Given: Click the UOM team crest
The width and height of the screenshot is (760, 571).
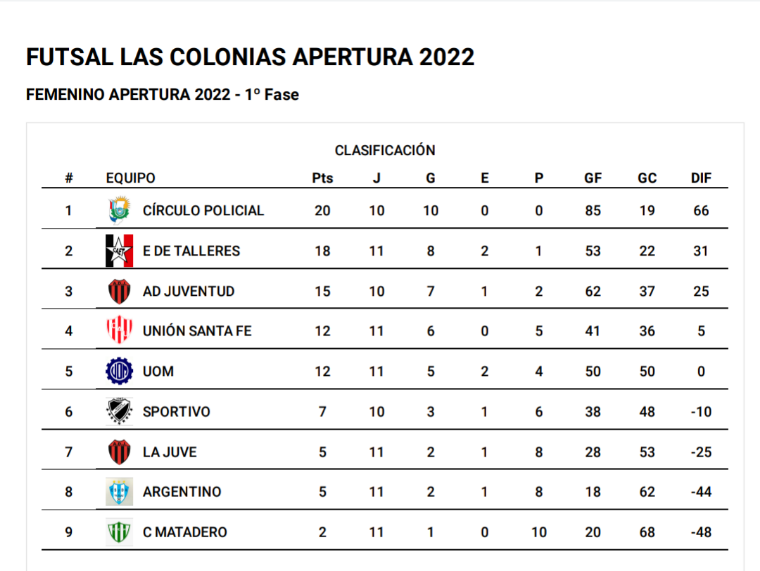Looking at the screenshot, I should (x=119, y=371).
